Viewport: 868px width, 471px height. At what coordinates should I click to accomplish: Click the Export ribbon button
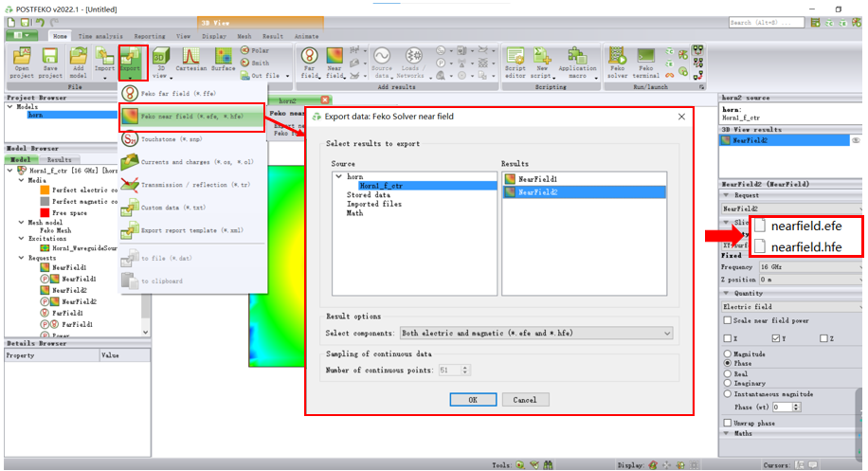coord(131,63)
